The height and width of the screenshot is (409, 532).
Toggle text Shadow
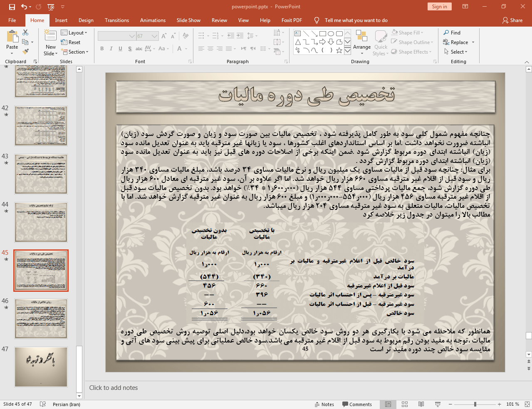click(130, 49)
